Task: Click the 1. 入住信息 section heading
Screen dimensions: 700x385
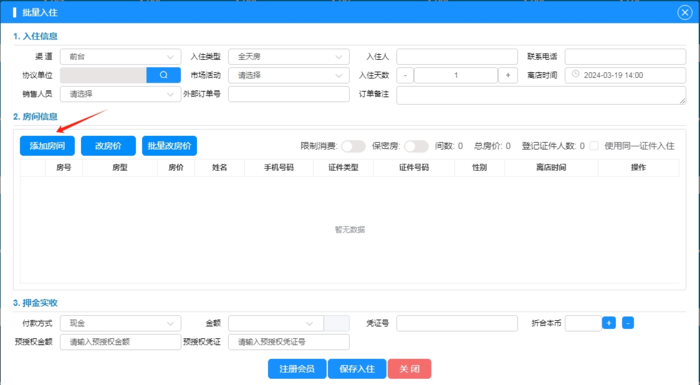Action: [35, 36]
